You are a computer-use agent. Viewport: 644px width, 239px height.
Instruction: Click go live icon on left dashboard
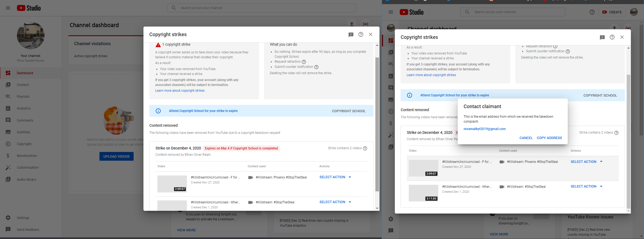coord(365,24)
